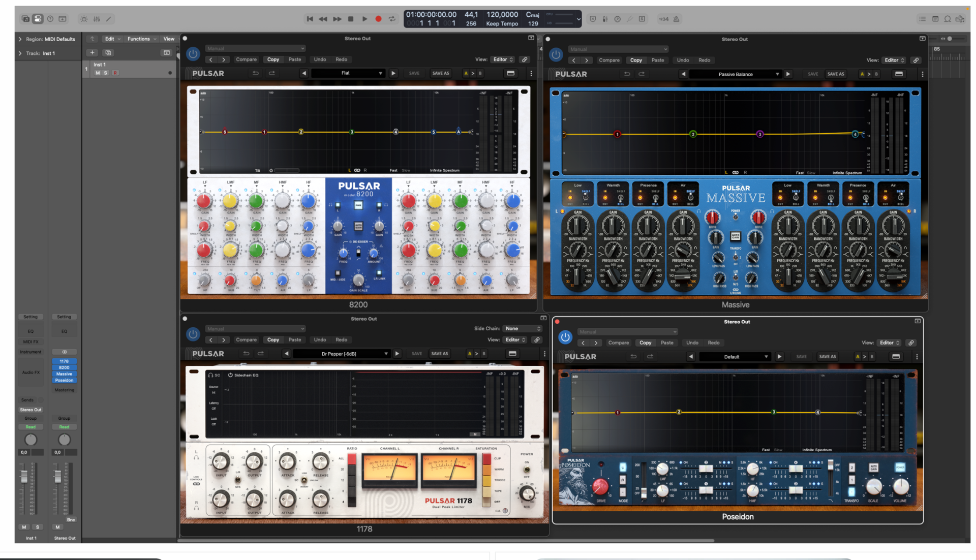Duplicate track icon next to plus button
The image size is (976, 560).
tap(108, 53)
